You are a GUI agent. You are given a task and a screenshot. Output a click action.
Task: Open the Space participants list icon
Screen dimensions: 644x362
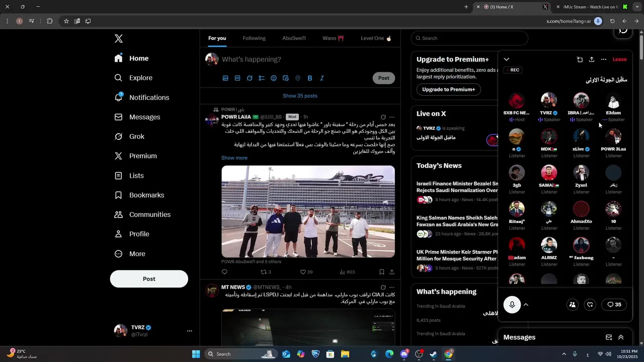(x=573, y=305)
